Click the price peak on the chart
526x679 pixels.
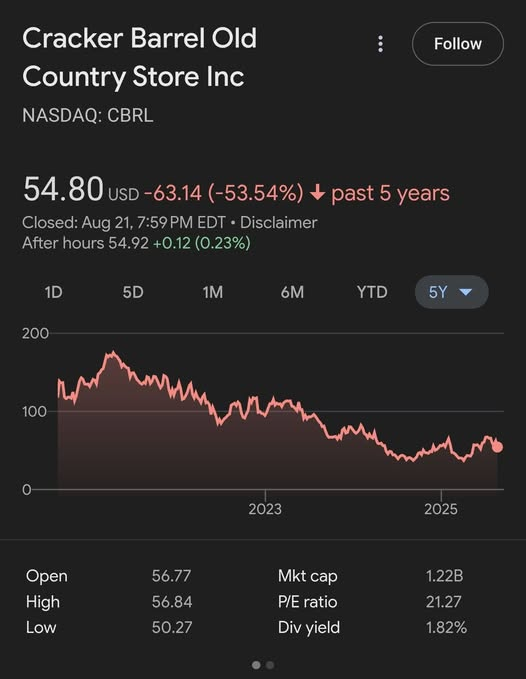[x=113, y=353]
